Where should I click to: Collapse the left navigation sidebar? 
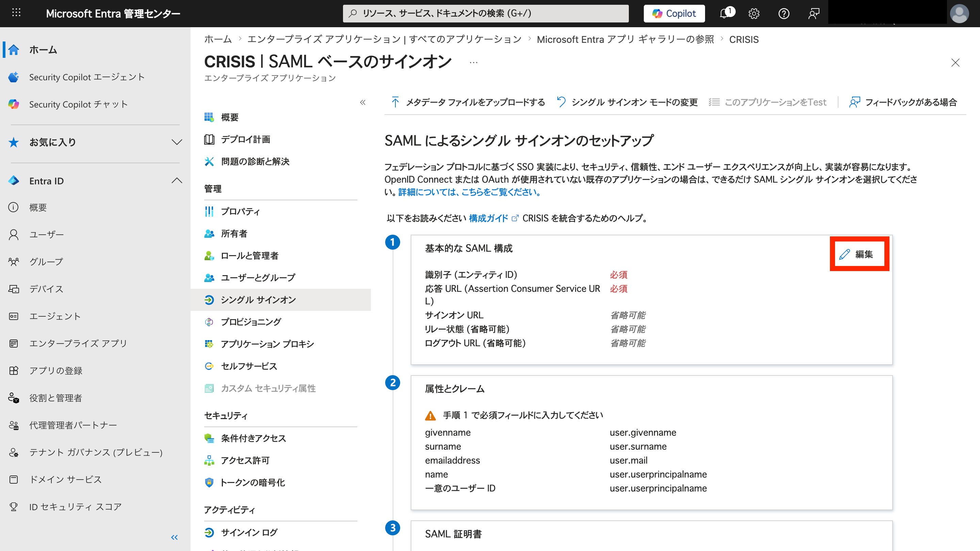(175, 537)
